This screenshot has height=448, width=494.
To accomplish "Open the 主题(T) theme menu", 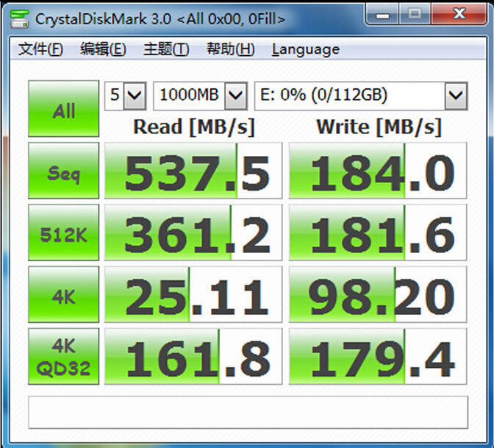I will click(166, 49).
